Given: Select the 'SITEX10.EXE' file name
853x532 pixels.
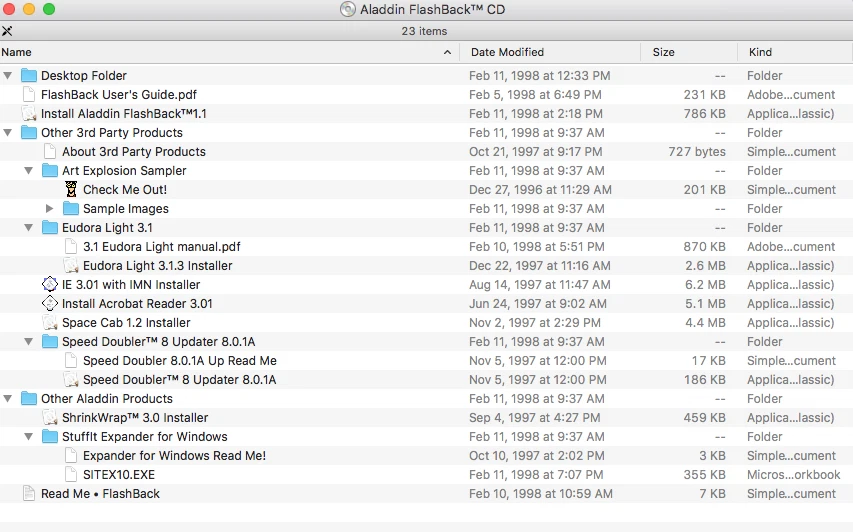Looking at the screenshot, I should [x=119, y=475].
